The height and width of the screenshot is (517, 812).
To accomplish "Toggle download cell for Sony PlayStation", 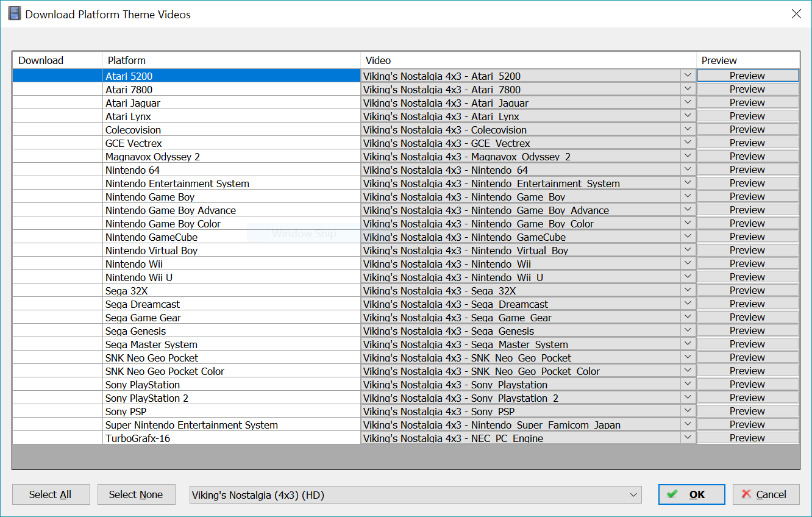I will tap(57, 384).
